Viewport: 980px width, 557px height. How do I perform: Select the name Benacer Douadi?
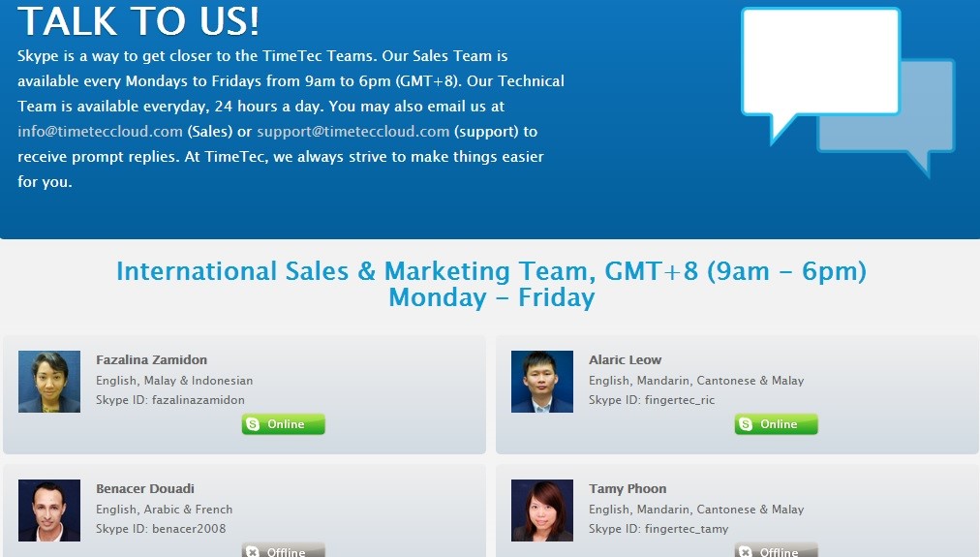pyautogui.click(x=145, y=489)
